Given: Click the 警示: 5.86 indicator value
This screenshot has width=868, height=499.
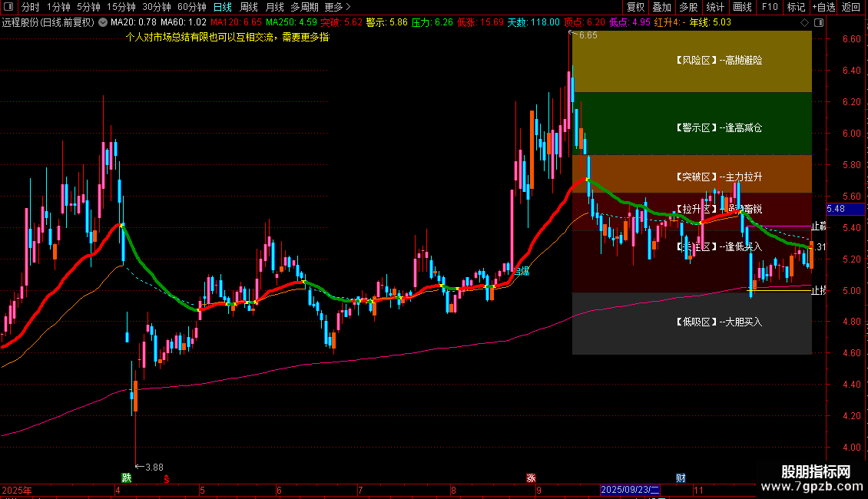Looking at the screenshot, I should pos(386,23).
